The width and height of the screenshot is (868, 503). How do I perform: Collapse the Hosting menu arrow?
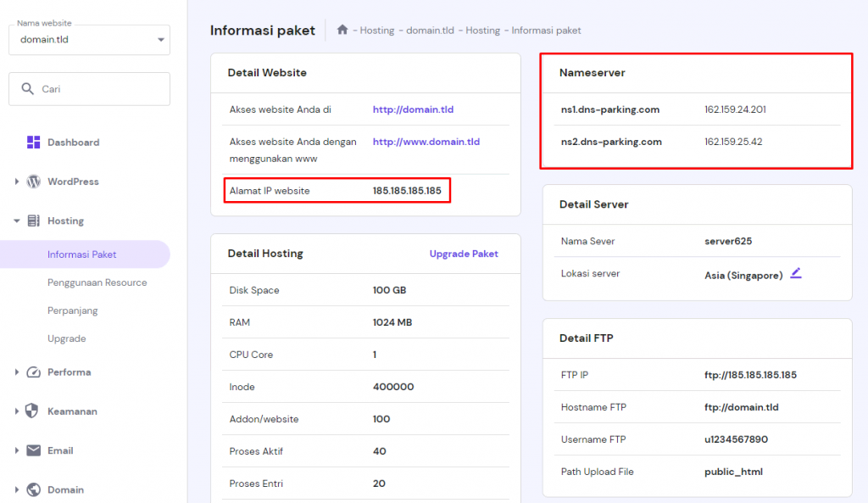coord(16,221)
